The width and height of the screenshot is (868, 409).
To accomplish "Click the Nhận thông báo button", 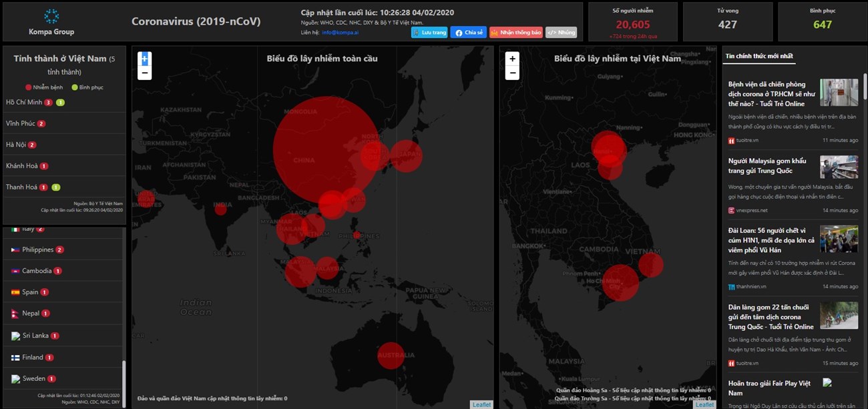I will click(x=515, y=32).
